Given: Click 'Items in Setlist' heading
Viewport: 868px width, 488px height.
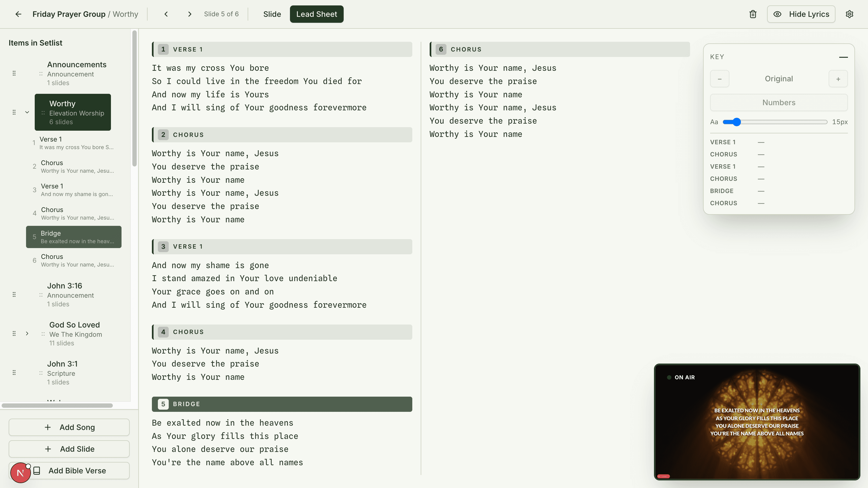Looking at the screenshot, I should [x=35, y=43].
